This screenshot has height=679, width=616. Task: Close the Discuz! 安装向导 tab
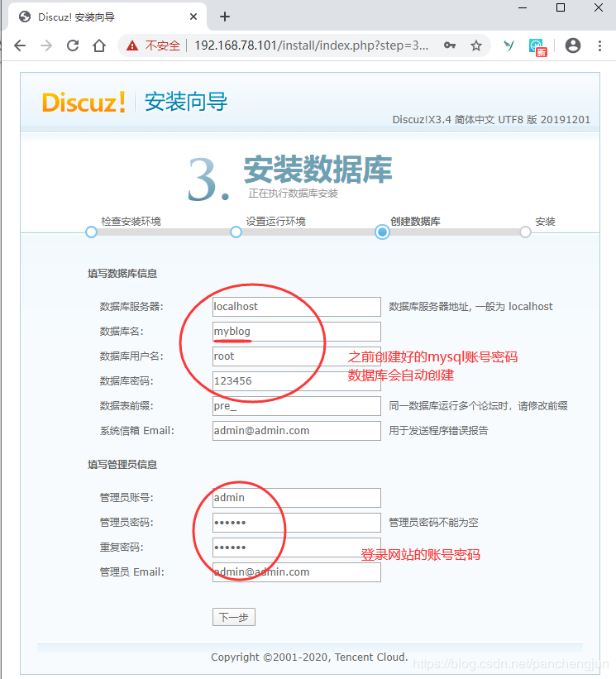point(193,17)
